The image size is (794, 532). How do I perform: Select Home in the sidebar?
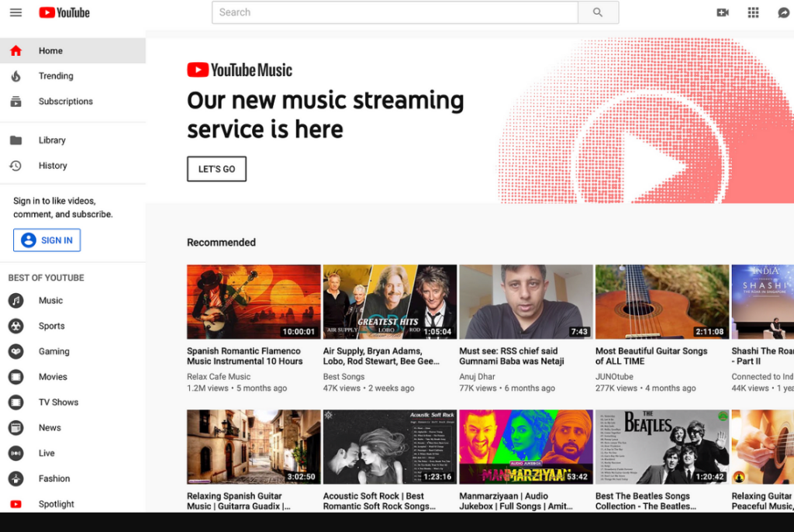coord(73,50)
